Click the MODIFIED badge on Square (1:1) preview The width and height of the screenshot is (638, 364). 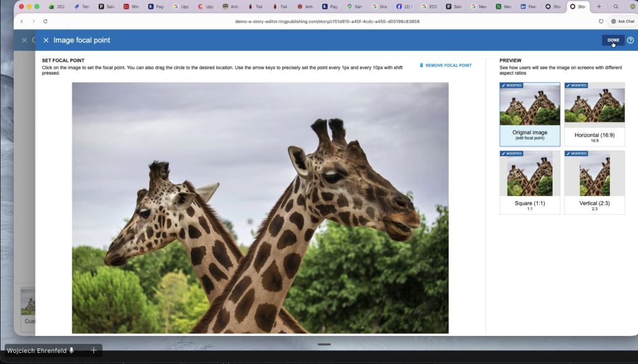coord(512,154)
